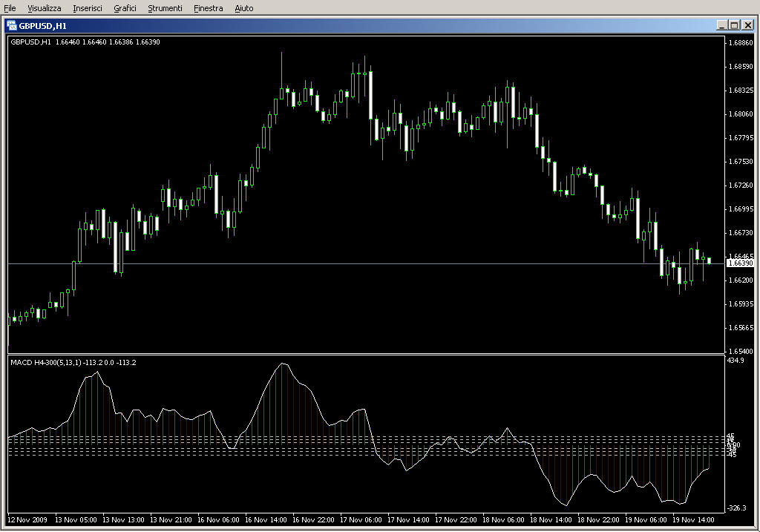
Task: Click the price scale value 1.68860
Action: (x=741, y=42)
